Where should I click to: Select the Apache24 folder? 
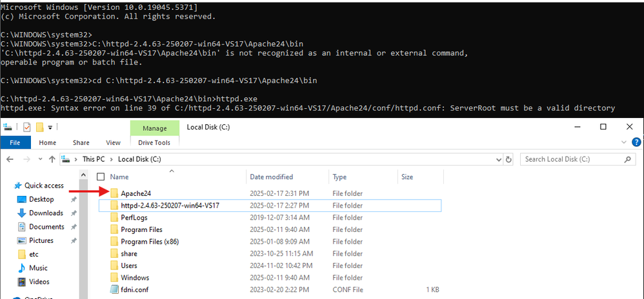pyautogui.click(x=132, y=193)
